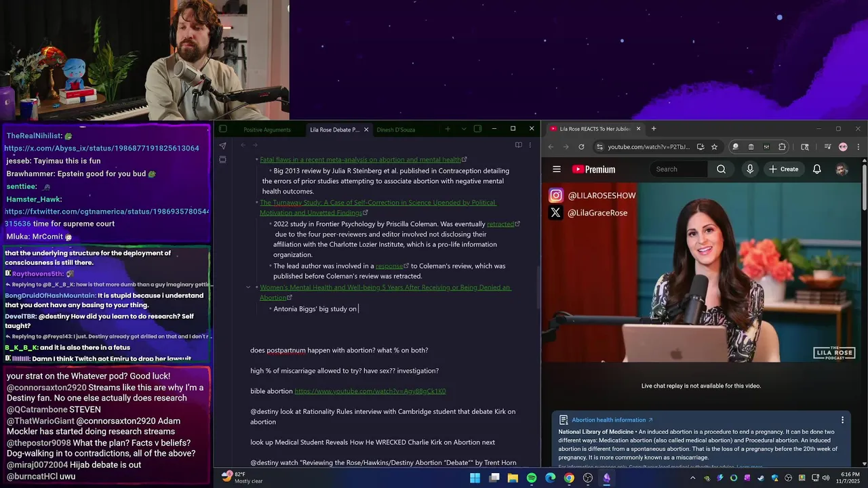Open Chrome three-dot menu

(x=858, y=146)
